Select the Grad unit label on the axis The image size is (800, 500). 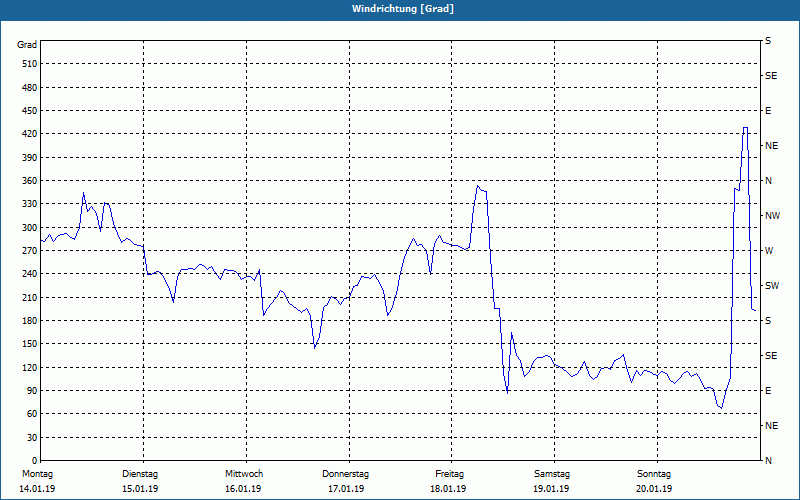tap(27, 45)
